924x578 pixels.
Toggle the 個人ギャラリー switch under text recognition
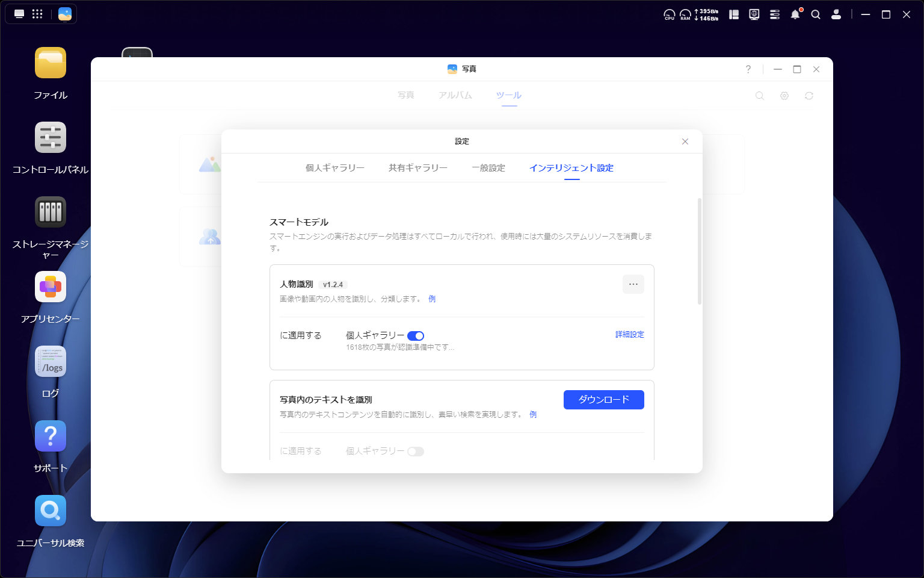pyautogui.click(x=416, y=452)
